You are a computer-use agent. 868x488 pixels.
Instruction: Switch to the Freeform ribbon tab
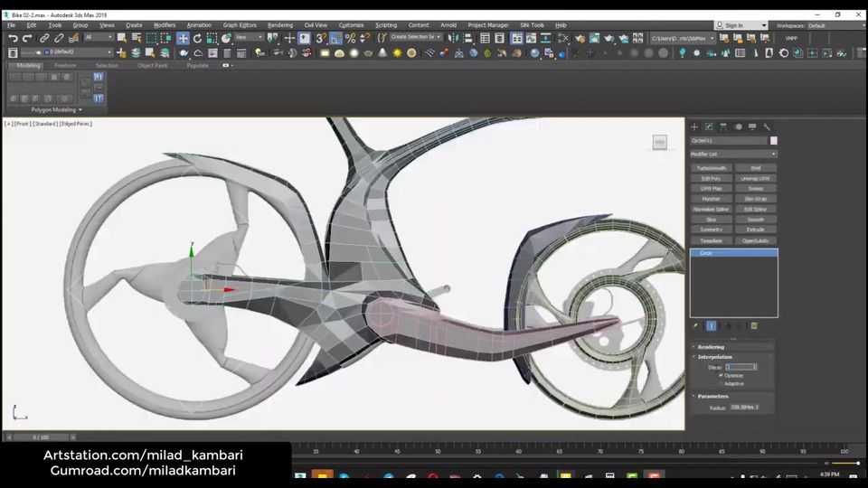pyautogui.click(x=65, y=65)
